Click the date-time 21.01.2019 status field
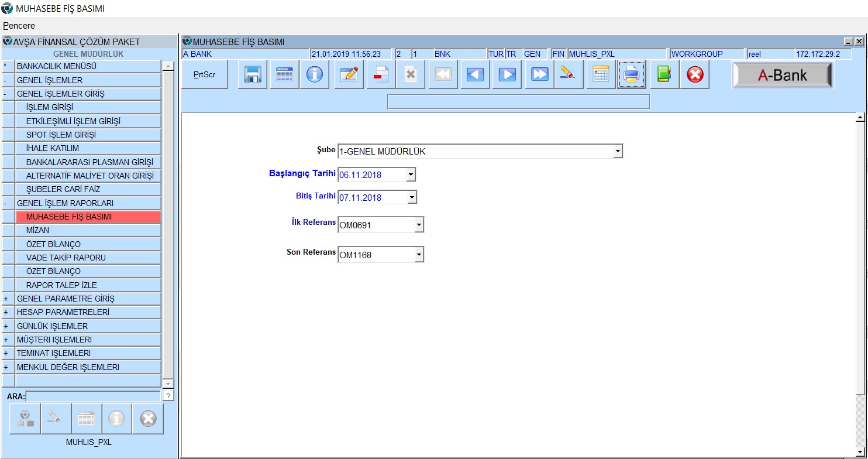The width and height of the screenshot is (868, 459). tap(350, 54)
